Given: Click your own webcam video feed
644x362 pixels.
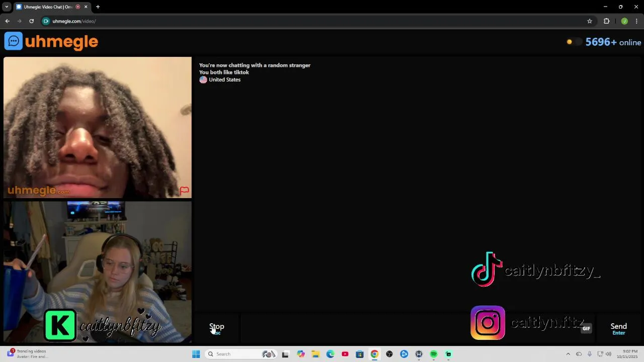Looking at the screenshot, I should point(98,272).
